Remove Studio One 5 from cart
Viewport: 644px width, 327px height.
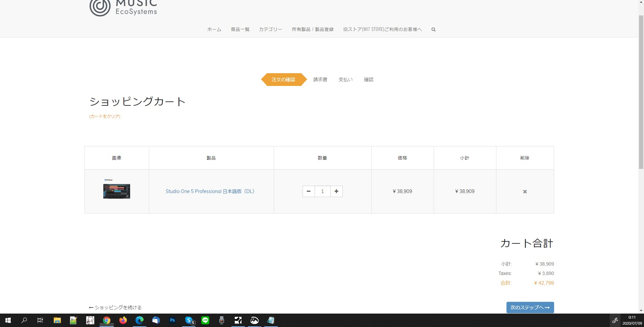[x=525, y=192]
